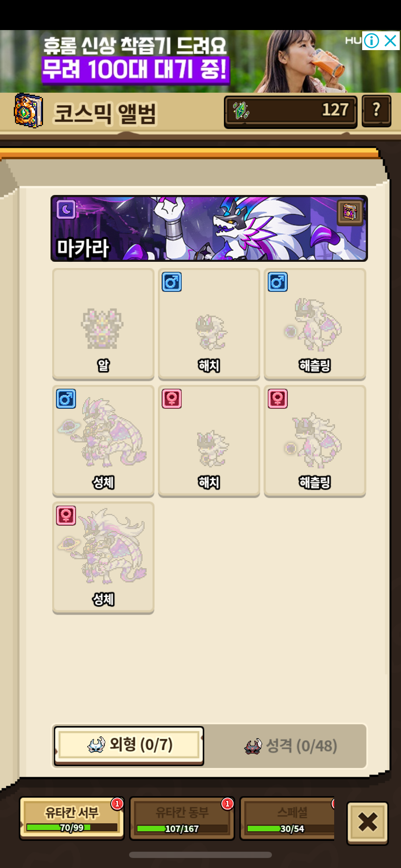Screen dimensions: 401x868
Task: Tap the moon attribute icon on banner
Action: click(66, 210)
